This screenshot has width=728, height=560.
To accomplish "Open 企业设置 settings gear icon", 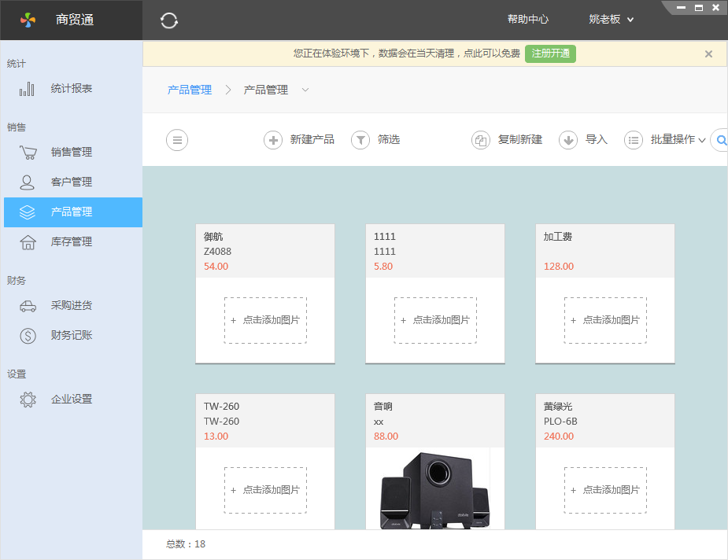I will coord(28,399).
